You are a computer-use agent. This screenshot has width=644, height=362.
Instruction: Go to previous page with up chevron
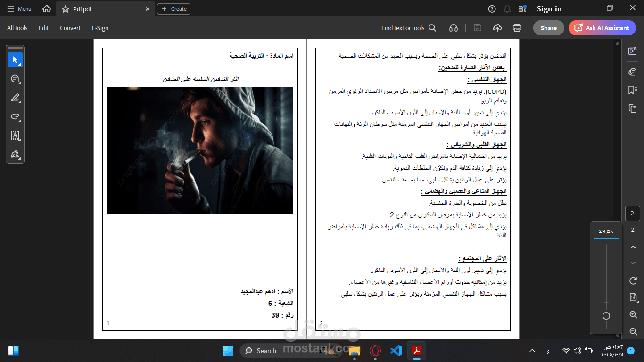pos(633,247)
